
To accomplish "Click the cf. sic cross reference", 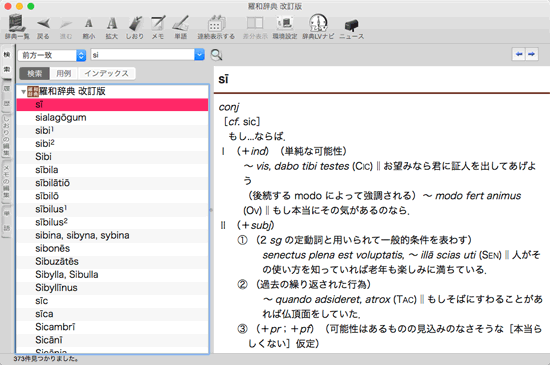I will pyautogui.click(x=242, y=122).
